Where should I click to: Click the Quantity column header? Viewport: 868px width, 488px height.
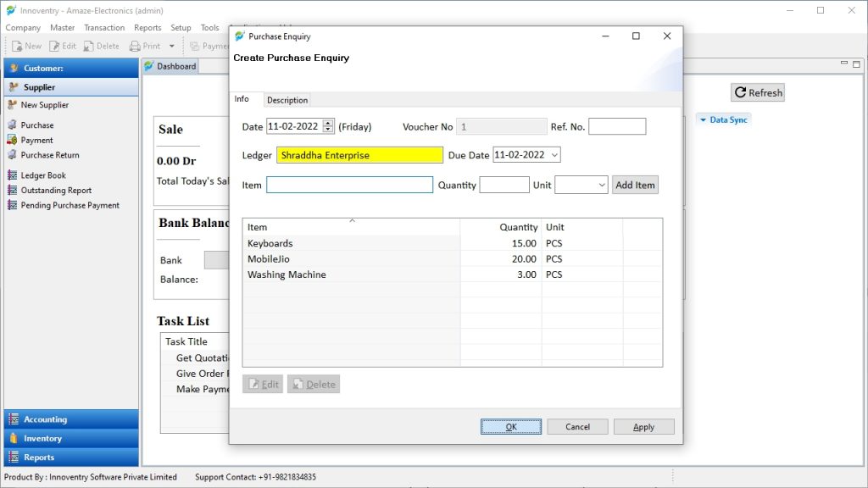[x=500, y=227]
